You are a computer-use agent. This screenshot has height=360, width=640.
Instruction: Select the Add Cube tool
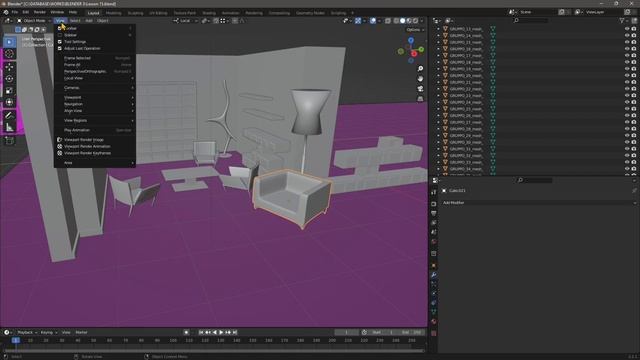point(9,141)
